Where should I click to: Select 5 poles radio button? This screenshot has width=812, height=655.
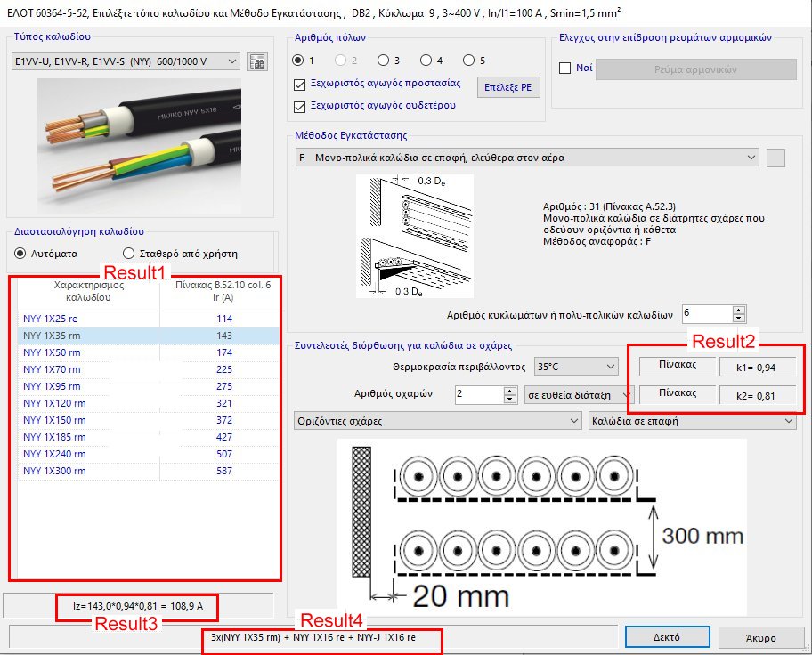click(468, 60)
